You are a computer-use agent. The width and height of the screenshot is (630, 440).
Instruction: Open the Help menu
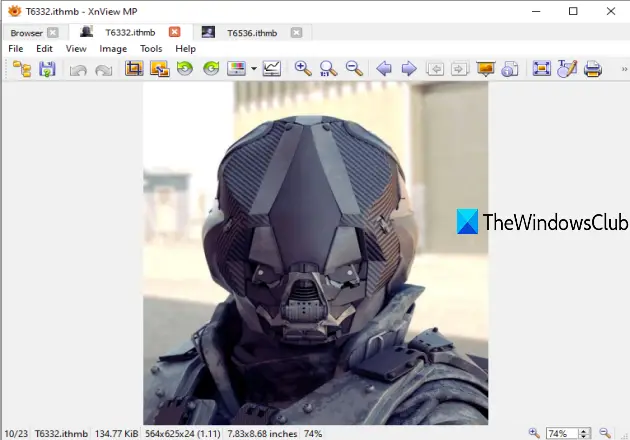(185, 49)
